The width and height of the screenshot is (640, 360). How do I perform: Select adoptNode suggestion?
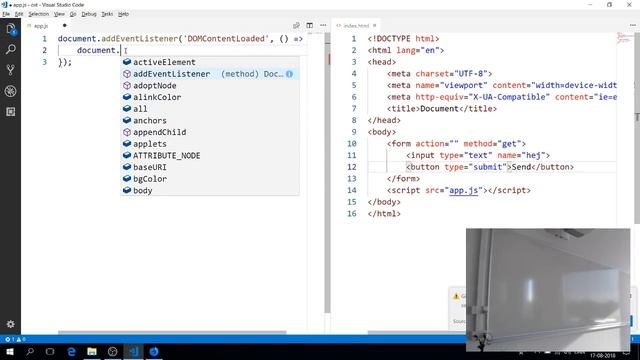pos(210,86)
